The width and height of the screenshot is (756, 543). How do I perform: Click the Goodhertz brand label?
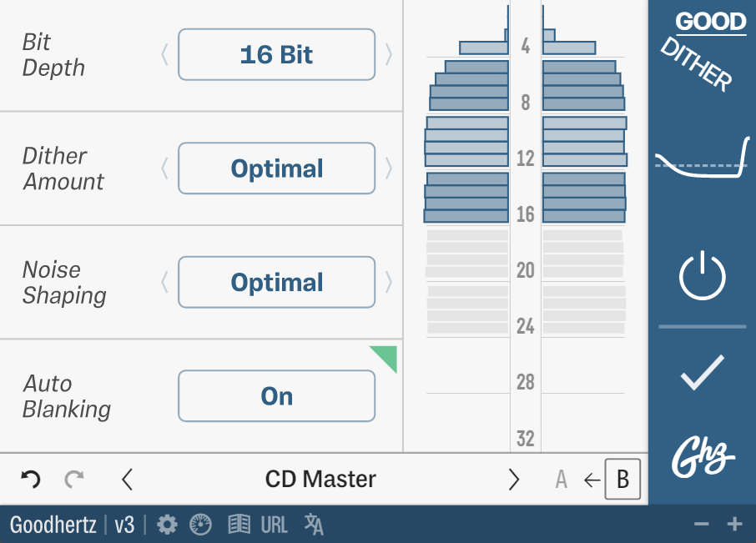(53, 525)
